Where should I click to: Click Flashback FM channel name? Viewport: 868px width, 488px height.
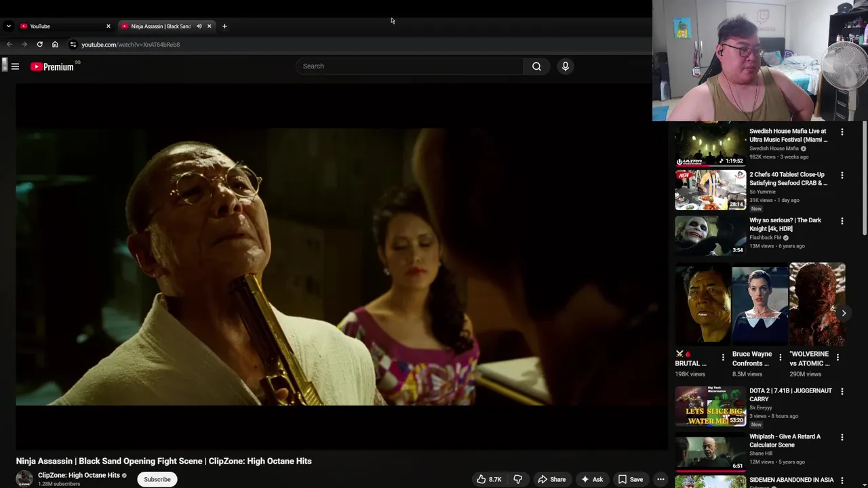point(766,238)
